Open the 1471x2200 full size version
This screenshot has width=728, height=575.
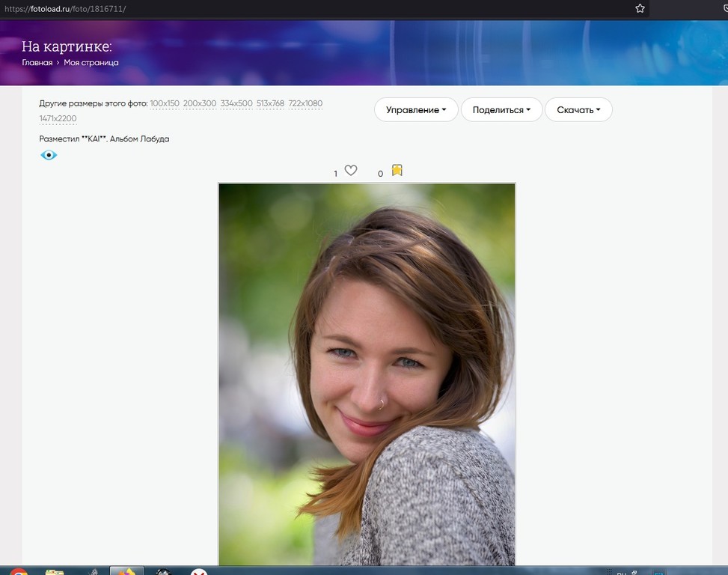58,119
